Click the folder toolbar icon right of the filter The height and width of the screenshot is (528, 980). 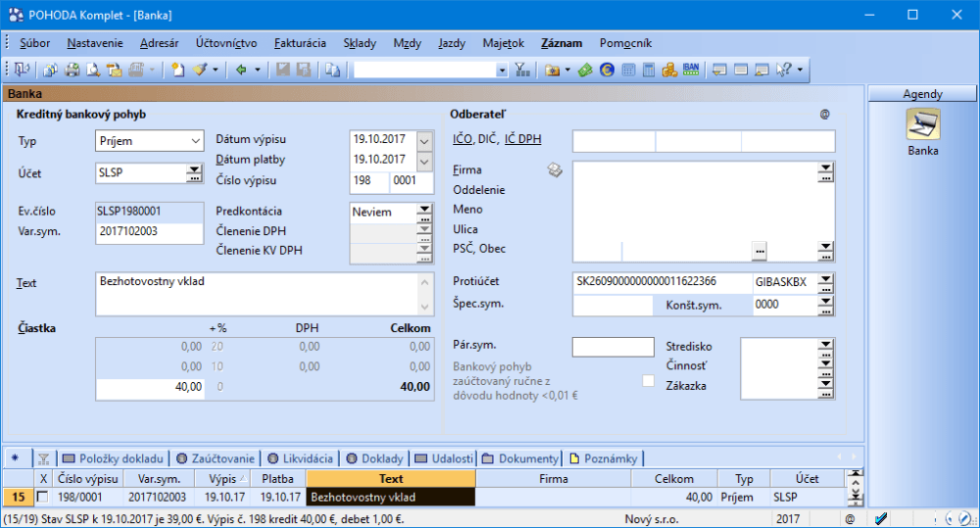pos(552,70)
